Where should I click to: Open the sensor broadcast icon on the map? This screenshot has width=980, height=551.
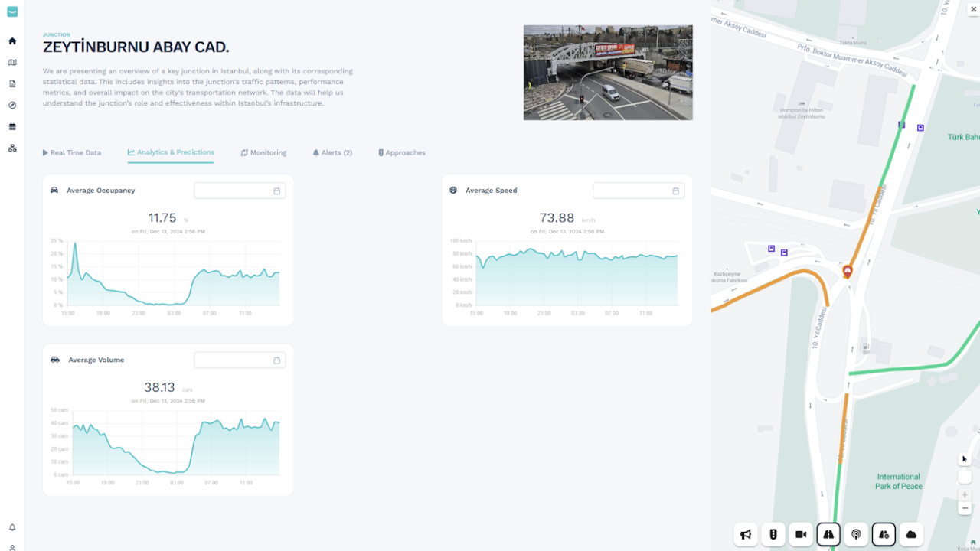[856, 534]
